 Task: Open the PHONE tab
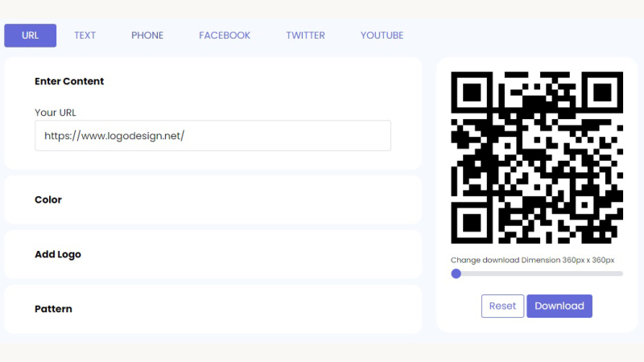147,35
